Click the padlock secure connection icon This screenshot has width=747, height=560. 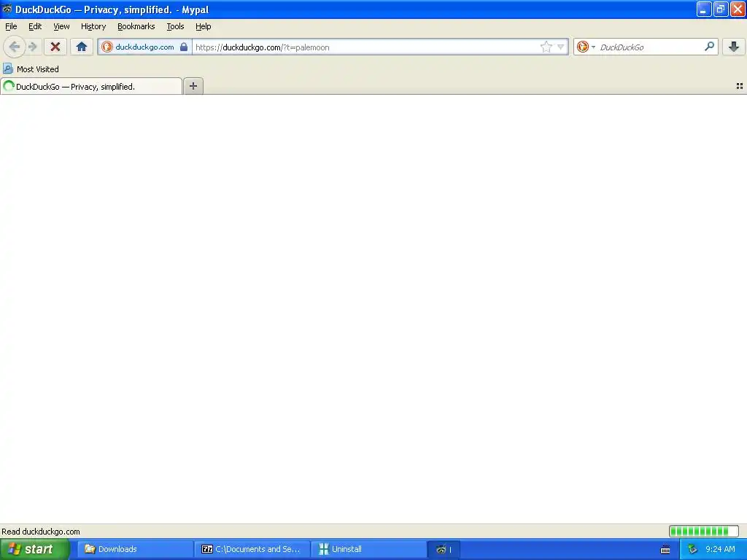[183, 47]
